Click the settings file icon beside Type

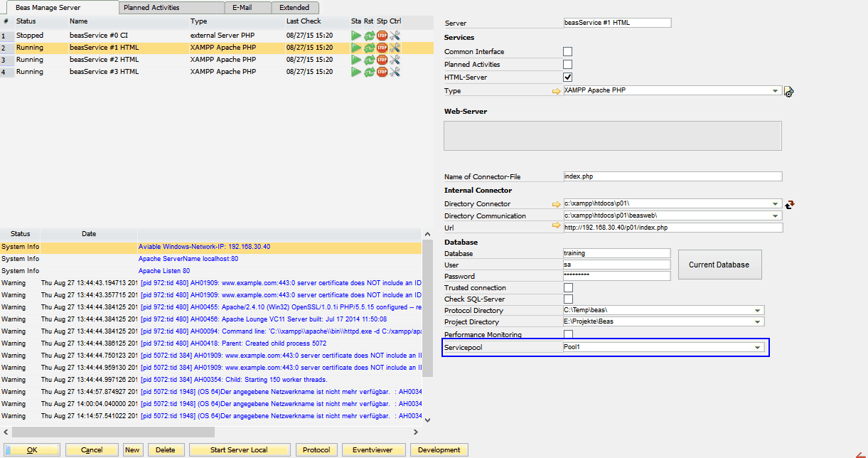pos(788,92)
